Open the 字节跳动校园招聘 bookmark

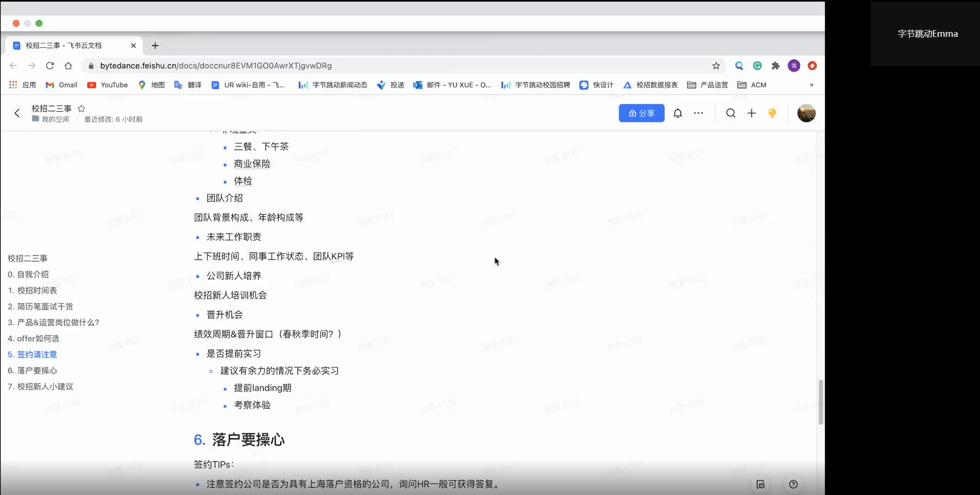pyautogui.click(x=536, y=85)
